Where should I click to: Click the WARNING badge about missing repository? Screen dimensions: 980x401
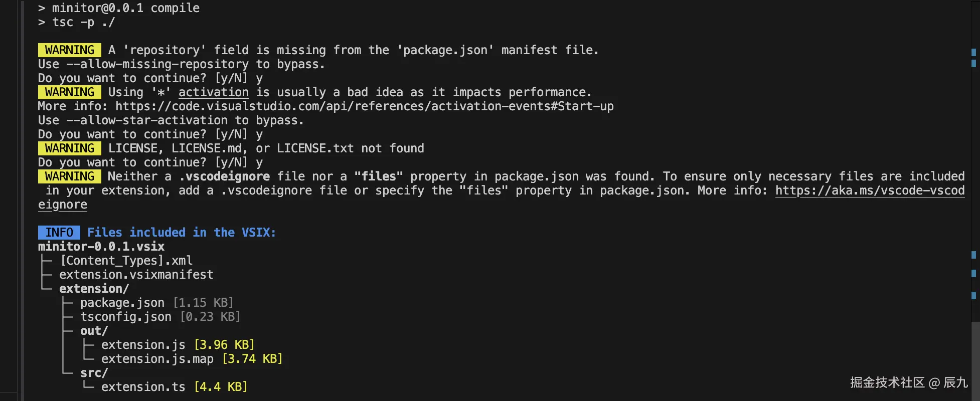[69, 50]
